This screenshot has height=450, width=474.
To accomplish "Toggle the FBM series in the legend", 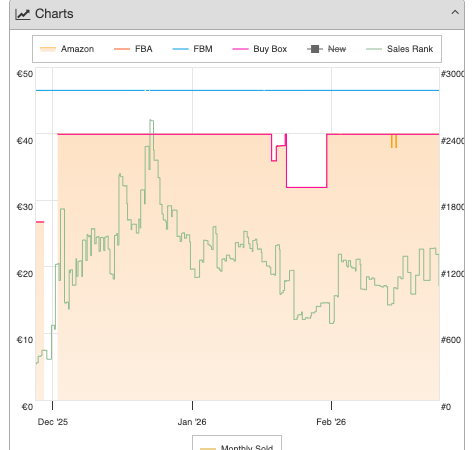I will click(192, 49).
